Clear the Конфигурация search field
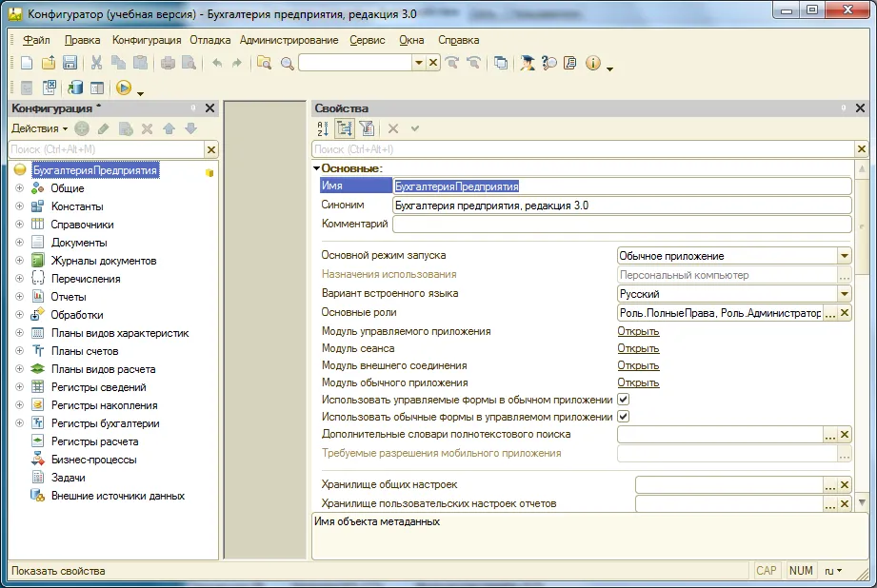 (211, 149)
